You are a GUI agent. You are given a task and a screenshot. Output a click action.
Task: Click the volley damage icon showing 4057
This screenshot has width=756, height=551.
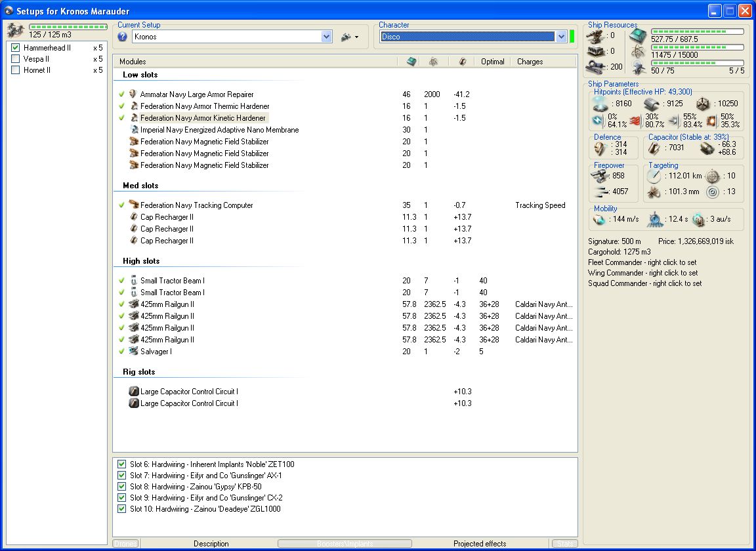tap(601, 192)
